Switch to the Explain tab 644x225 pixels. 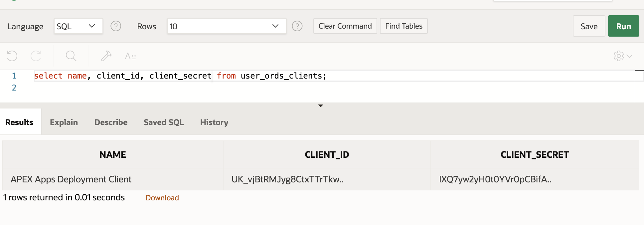point(64,122)
